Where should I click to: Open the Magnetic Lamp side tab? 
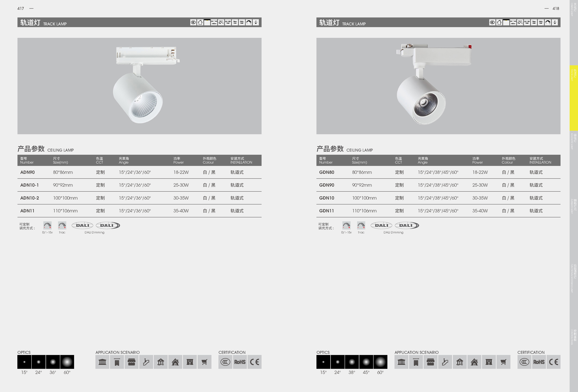click(574, 141)
